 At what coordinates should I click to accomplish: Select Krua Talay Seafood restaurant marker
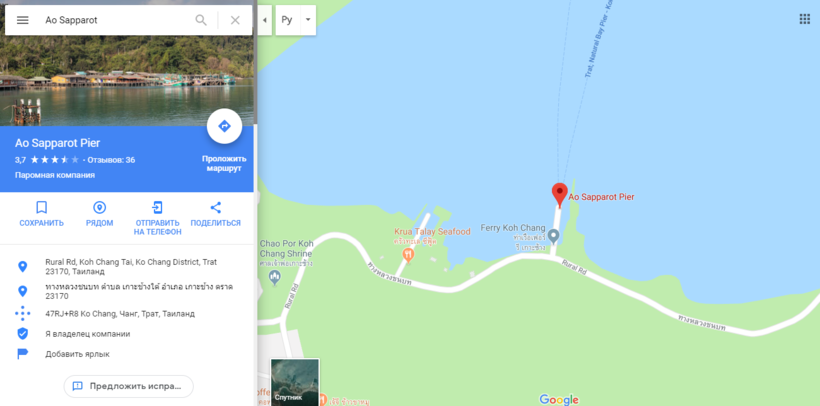tap(408, 255)
